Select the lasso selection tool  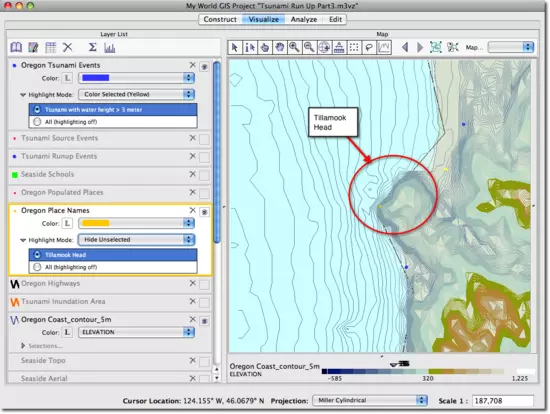pos(369,47)
